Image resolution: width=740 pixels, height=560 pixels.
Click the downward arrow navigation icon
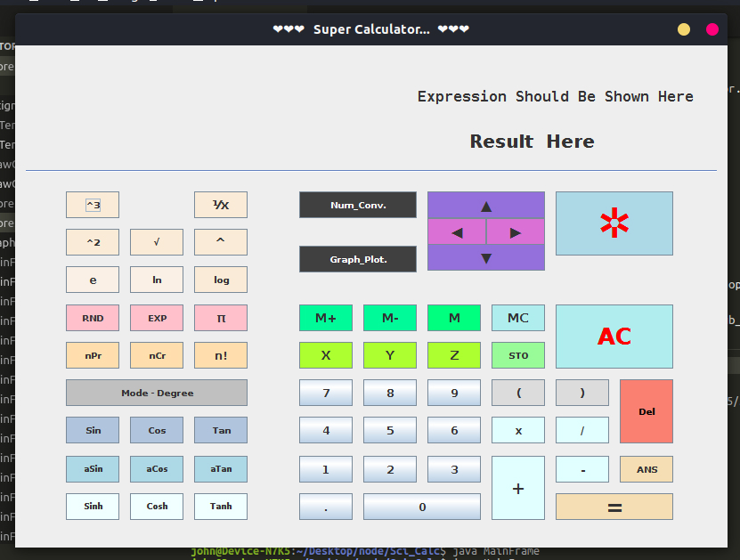tap(485, 257)
